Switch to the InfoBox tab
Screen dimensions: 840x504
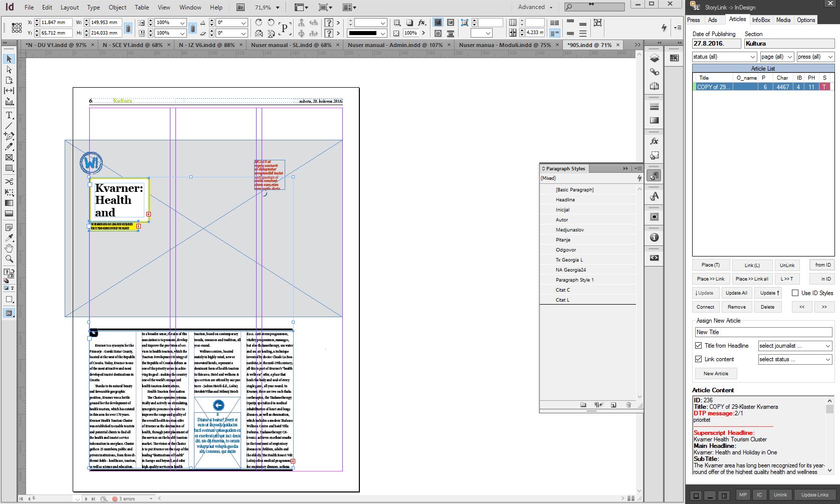tap(761, 20)
